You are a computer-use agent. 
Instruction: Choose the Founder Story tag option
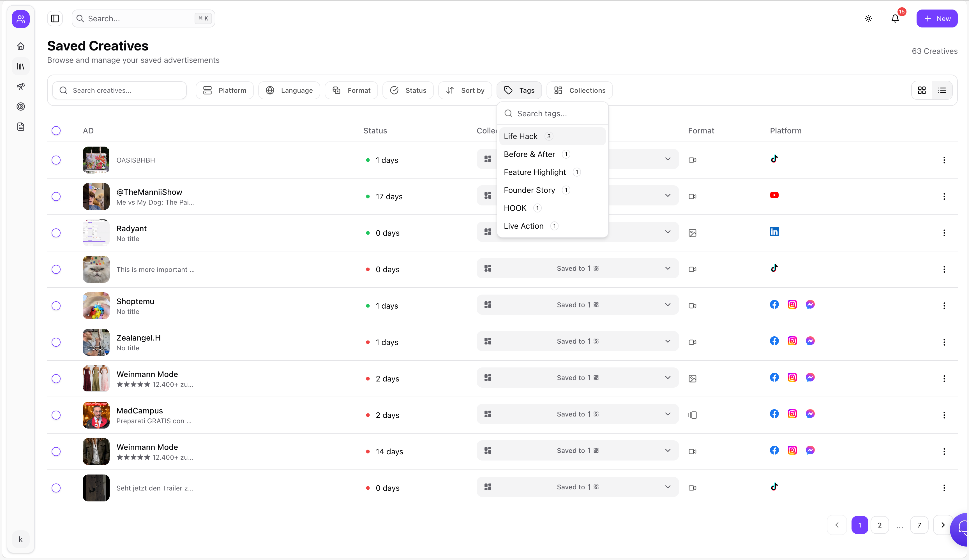pyautogui.click(x=529, y=190)
